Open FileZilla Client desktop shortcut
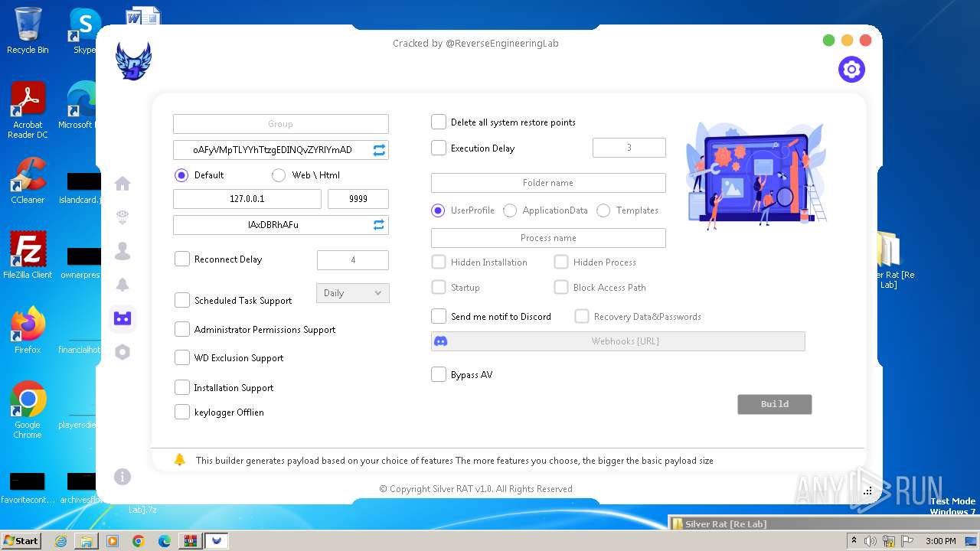The image size is (980, 551). coord(28,256)
